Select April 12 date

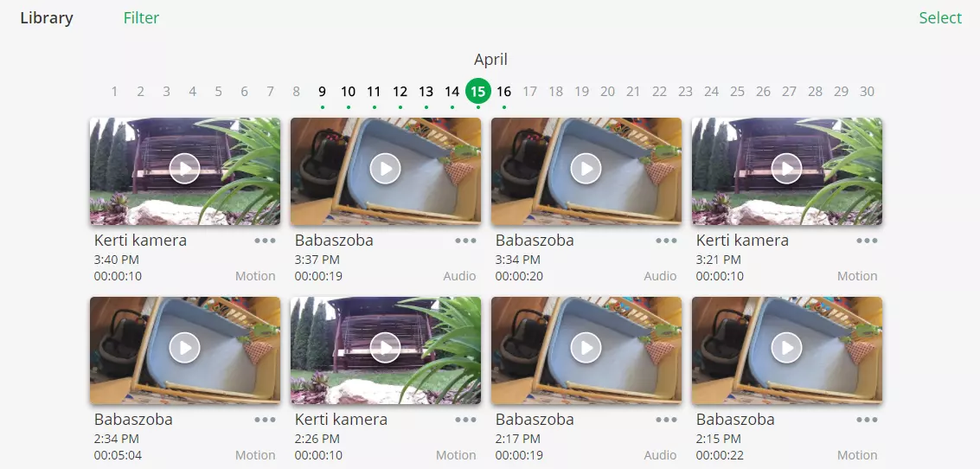[x=400, y=92]
